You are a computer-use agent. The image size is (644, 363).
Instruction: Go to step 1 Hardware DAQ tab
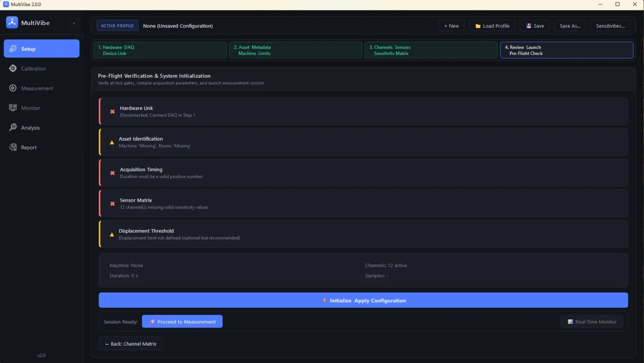[160, 50]
